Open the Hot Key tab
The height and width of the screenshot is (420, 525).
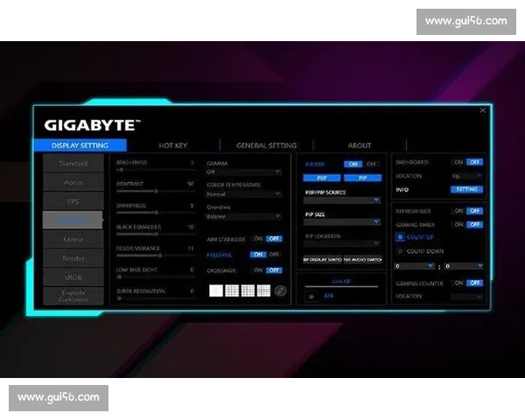pyautogui.click(x=173, y=145)
